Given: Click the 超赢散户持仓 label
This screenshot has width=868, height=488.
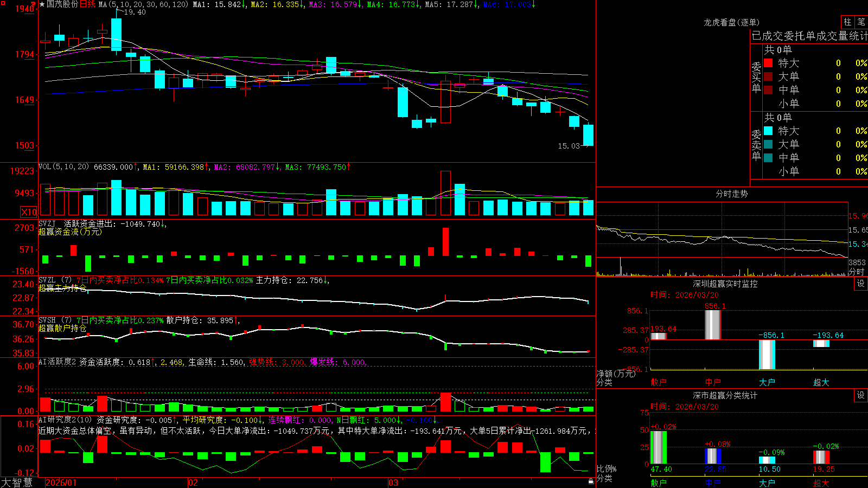Looking at the screenshot, I should point(62,328).
